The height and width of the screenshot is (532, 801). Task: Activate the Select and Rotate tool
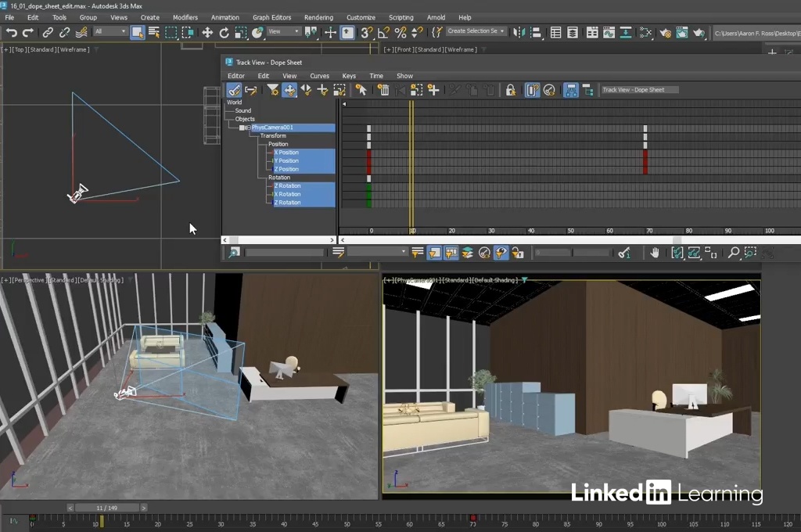224,33
